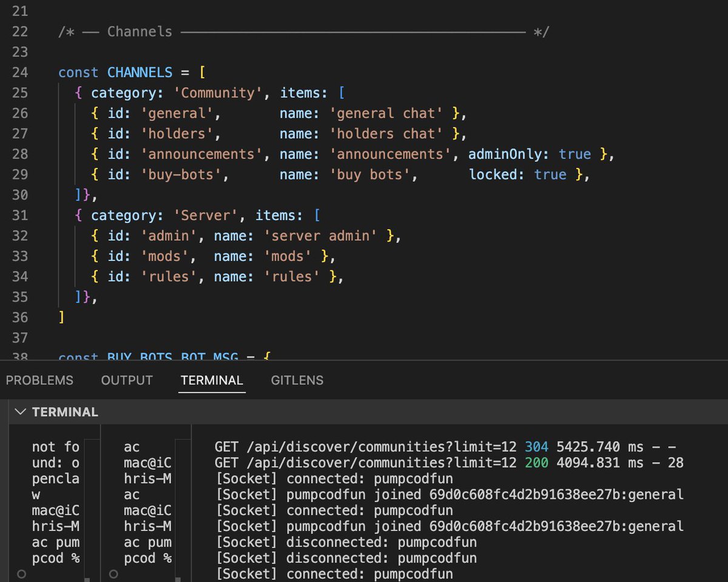Click the 304 status code in terminal

click(x=536, y=447)
